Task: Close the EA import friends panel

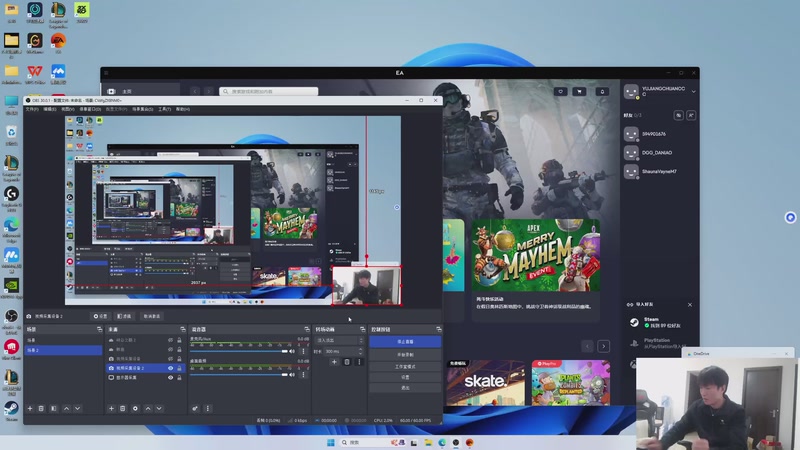Action: [x=690, y=305]
